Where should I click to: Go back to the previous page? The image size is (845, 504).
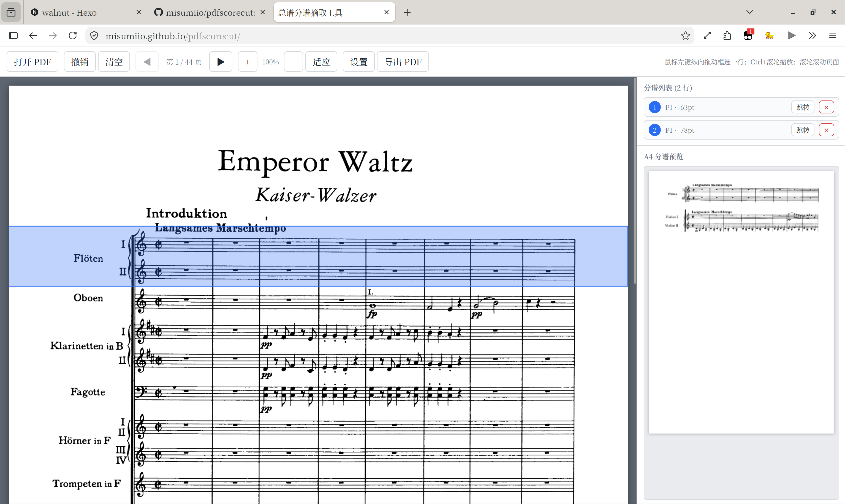tap(33, 36)
